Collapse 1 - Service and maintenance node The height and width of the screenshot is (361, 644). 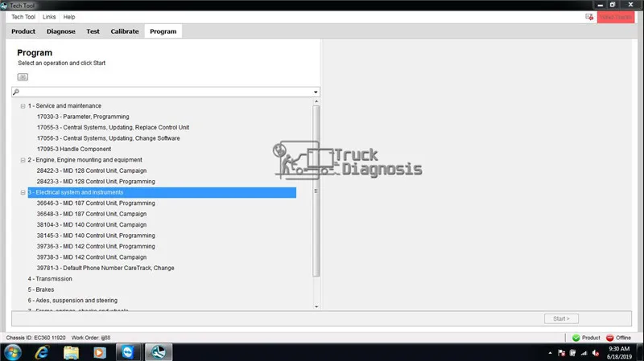tap(23, 106)
